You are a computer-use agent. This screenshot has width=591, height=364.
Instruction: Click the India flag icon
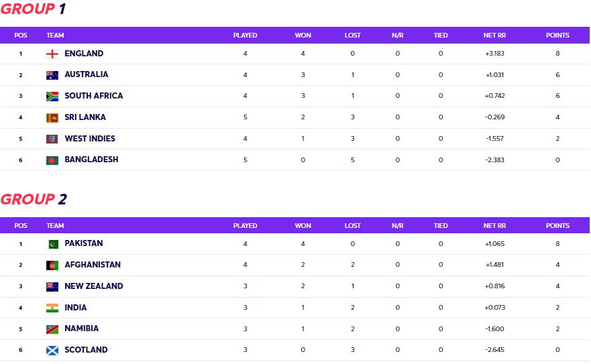[x=52, y=308]
